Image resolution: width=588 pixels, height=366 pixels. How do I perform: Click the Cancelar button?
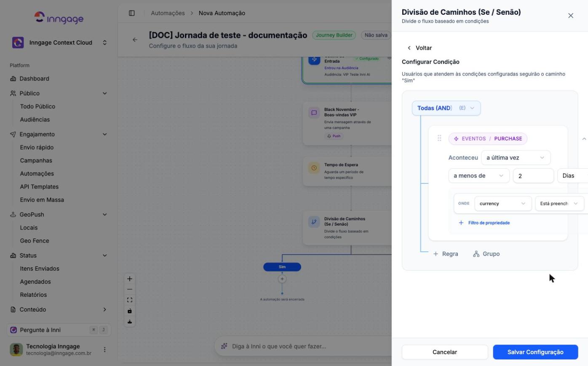pos(445,352)
